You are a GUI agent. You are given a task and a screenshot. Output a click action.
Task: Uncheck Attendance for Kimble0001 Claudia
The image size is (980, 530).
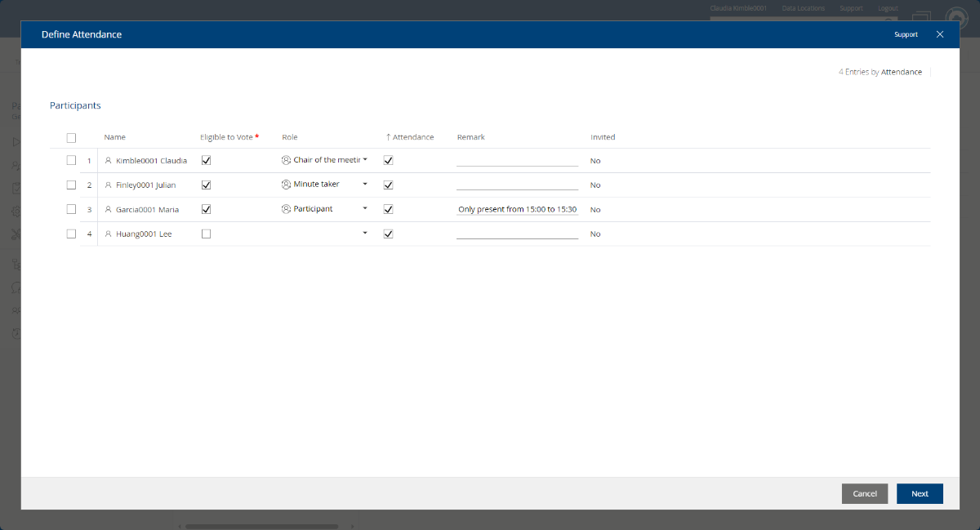pyautogui.click(x=388, y=160)
